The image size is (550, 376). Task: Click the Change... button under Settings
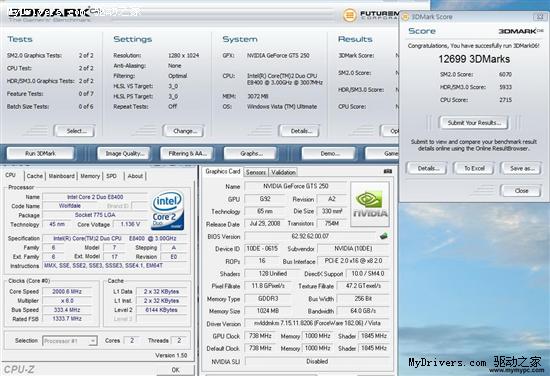click(x=183, y=131)
